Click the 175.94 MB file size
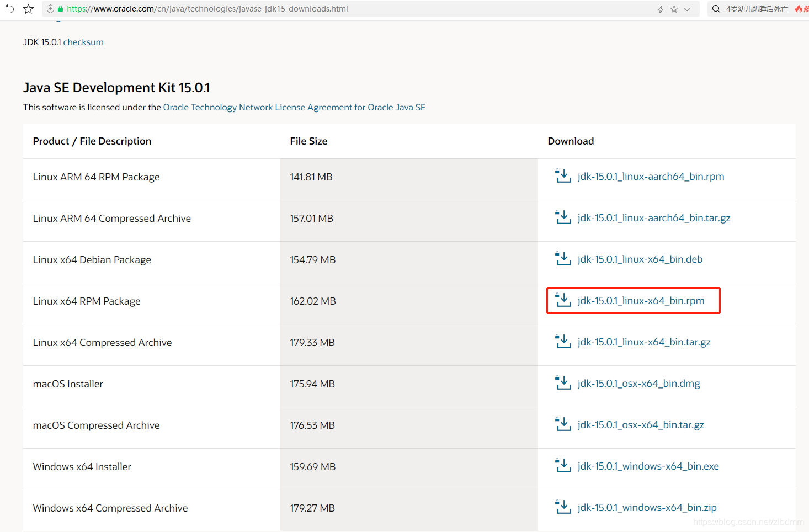This screenshot has height=532, width=809. (x=312, y=384)
